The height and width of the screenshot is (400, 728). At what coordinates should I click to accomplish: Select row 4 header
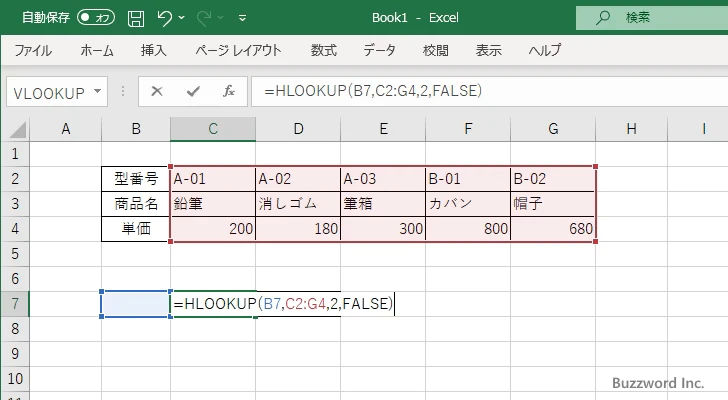(15, 229)
